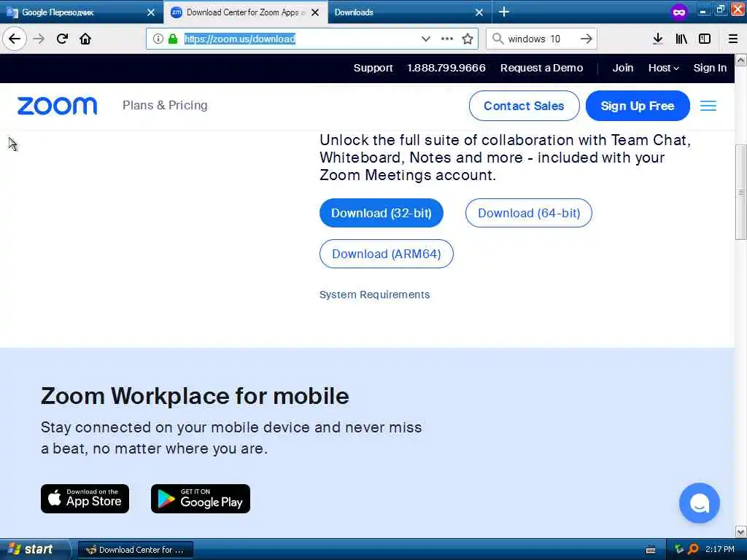Click Download on the App Store badge

pos(85,499)
